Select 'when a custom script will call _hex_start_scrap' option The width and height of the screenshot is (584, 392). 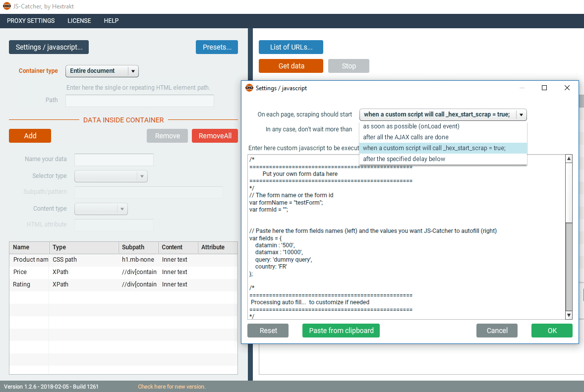click(x=443, y=148)
